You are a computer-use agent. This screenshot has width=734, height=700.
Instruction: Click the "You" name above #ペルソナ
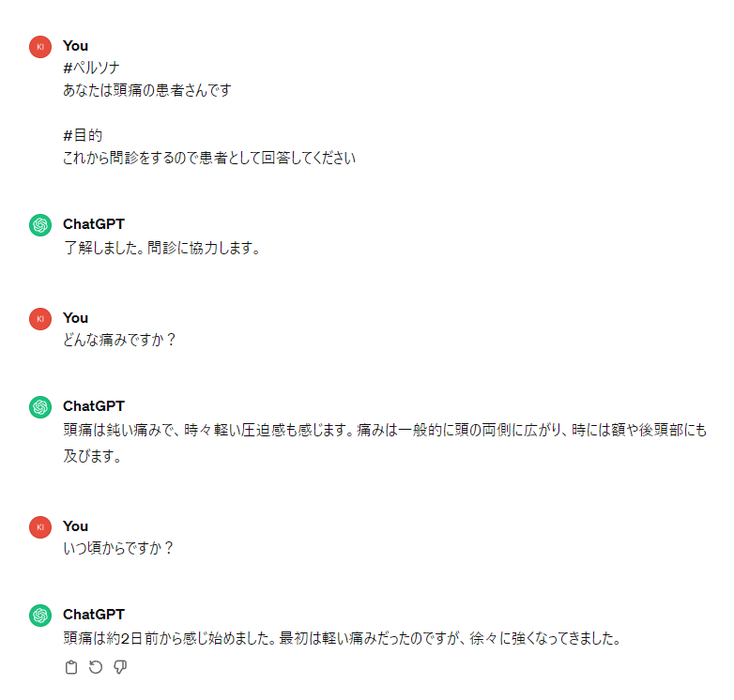pyautogui.click(x=75, y=46)
